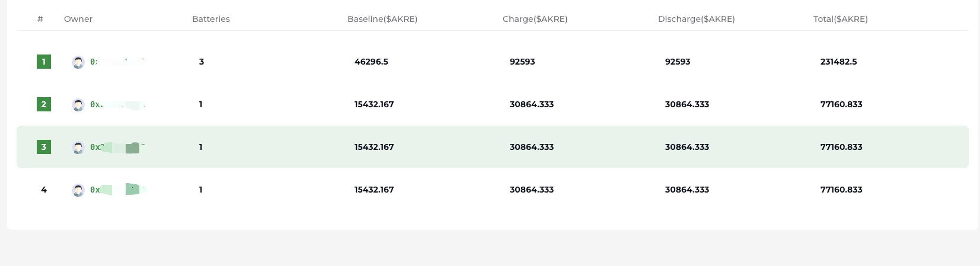Screen dimensions: 980x266
Task: Sort by the Charge($AKRE) column header
Action: click(535, 19)
